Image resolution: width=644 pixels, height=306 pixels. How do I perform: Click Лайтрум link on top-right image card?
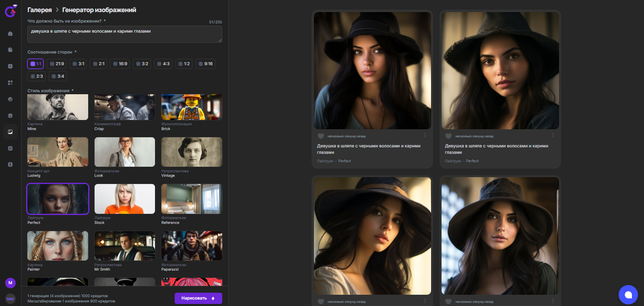[x=453, y=161]
